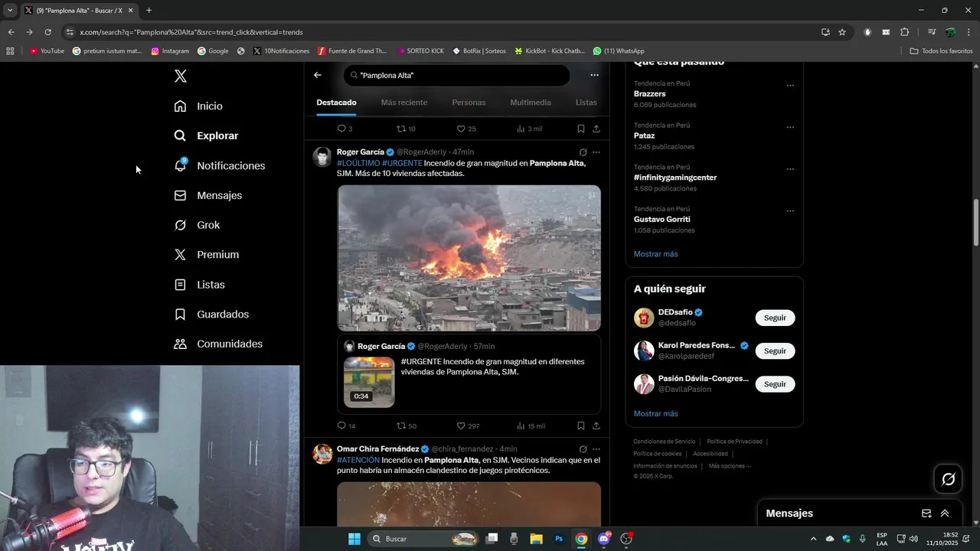
Task: Open Grok action on Omar Chira Fernández post
Action: 583,449
